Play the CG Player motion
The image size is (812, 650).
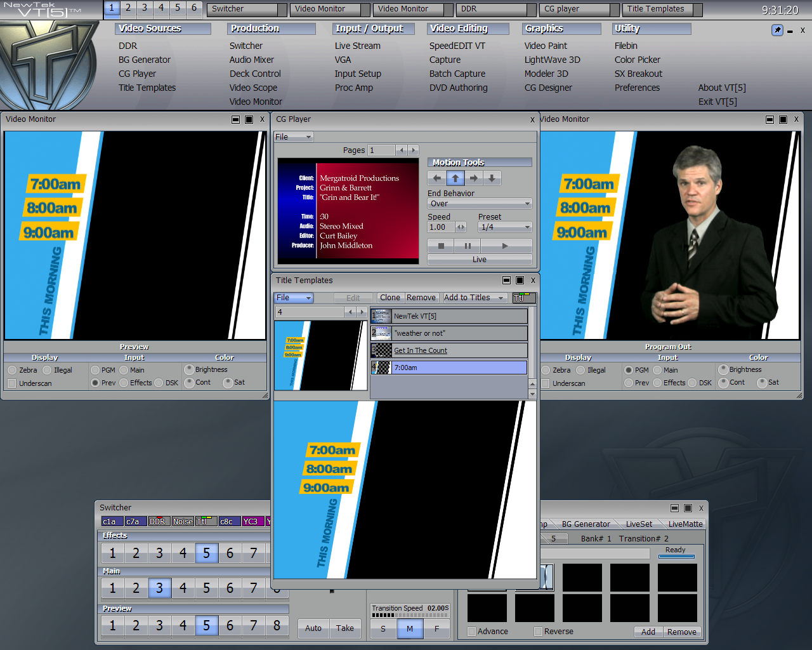point(506,246)
